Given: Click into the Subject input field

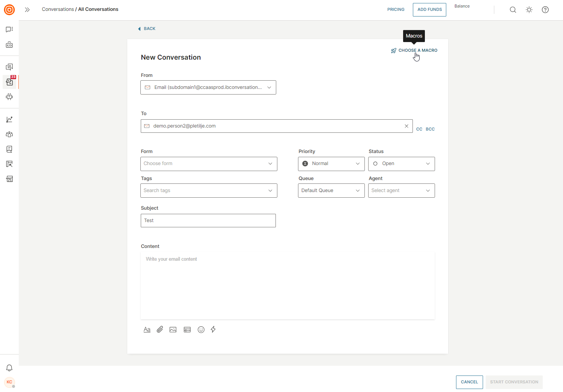Looking at the screenshot, I should [x=208, y=221].
